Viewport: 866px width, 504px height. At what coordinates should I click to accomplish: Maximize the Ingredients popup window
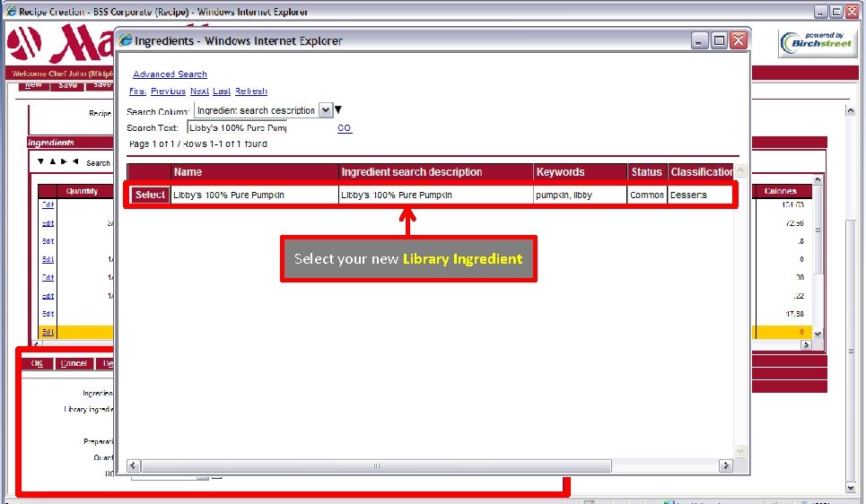pyautogui.click(x=719, y=40)
